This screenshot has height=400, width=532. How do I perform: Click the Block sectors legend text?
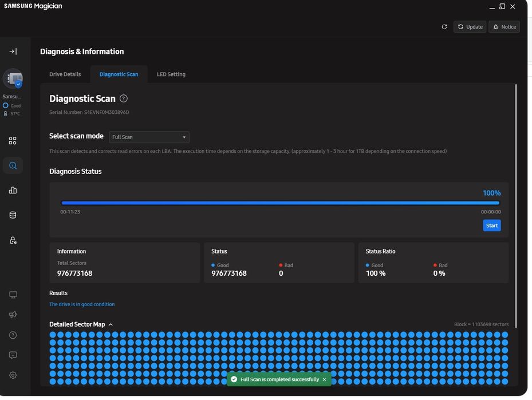481,324
